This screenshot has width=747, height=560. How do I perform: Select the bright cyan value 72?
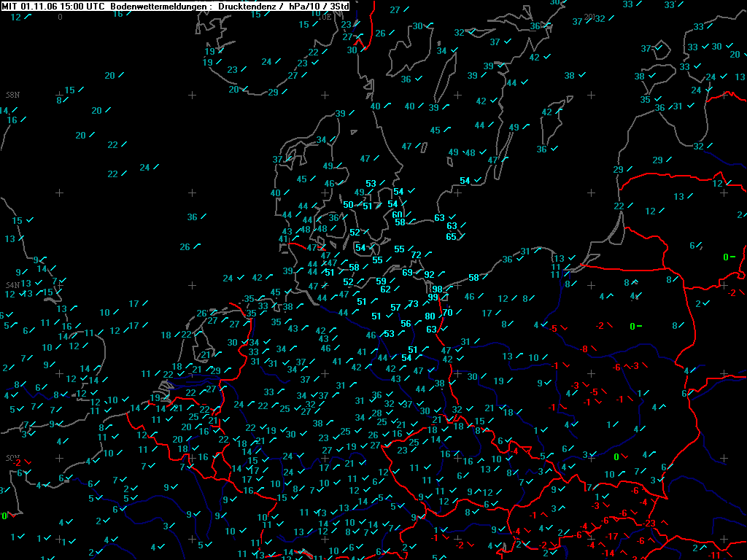417,255
